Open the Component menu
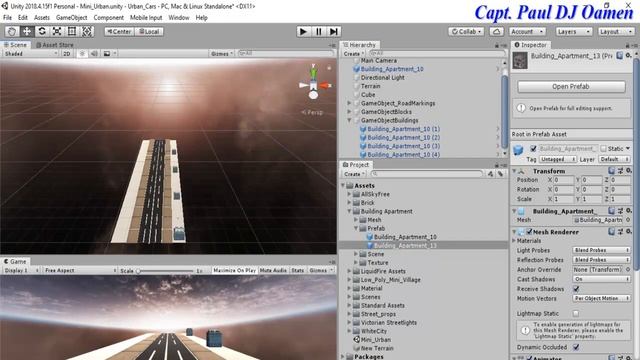This screenshot has height=360, width=640. coord(108,18)
